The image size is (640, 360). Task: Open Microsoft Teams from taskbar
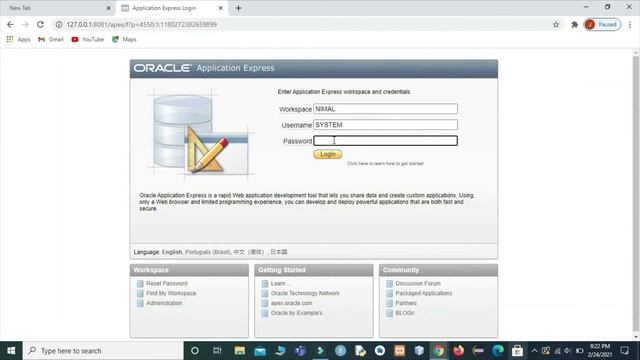[x=300, y=351]
